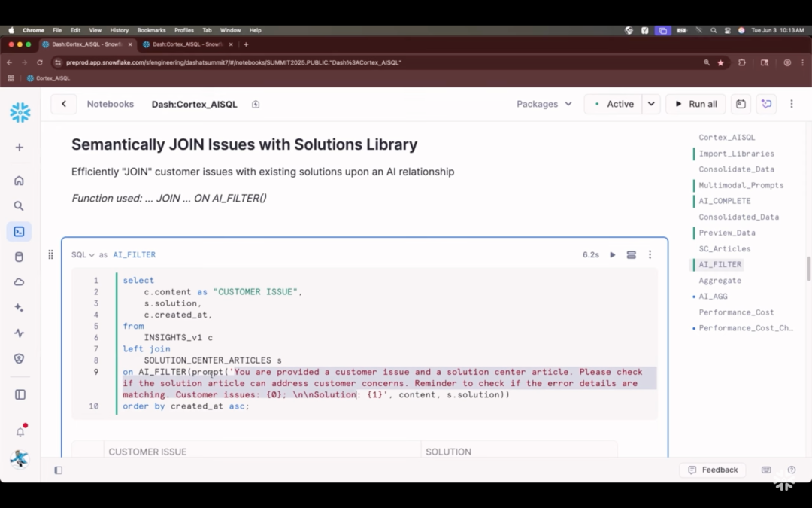
Task: Open the scheduler calendar icon
Action: click(741, 104)
